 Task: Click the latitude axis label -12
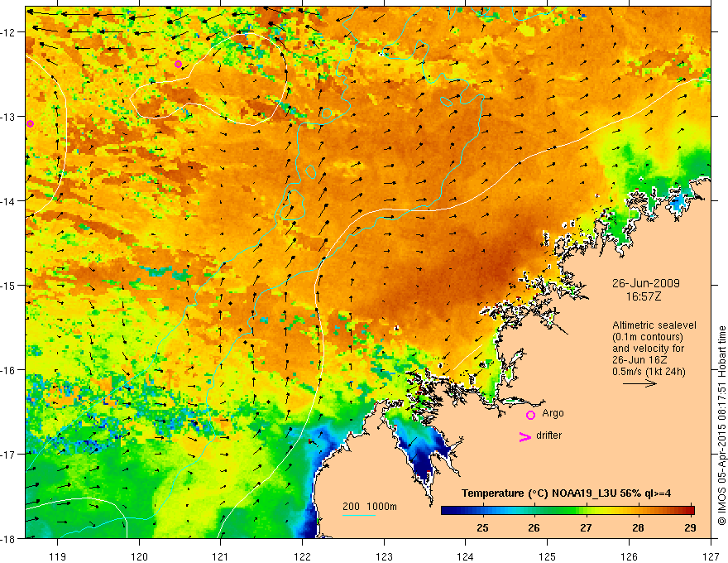point(9,32)
